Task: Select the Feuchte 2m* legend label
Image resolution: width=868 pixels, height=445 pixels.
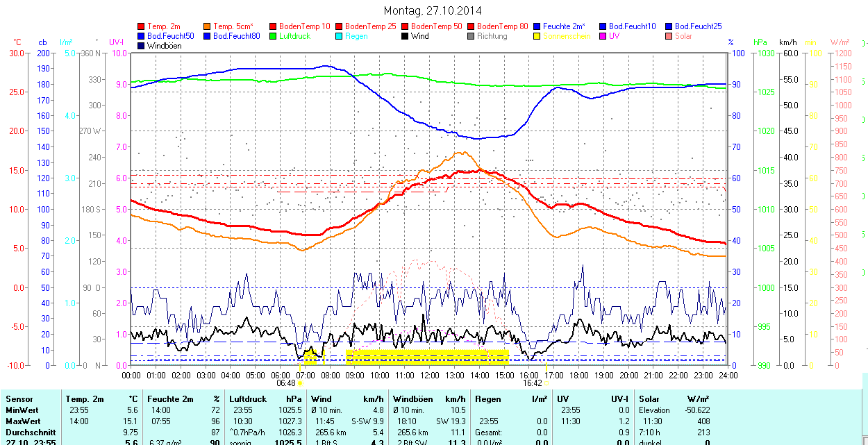Action: point(565,26)
